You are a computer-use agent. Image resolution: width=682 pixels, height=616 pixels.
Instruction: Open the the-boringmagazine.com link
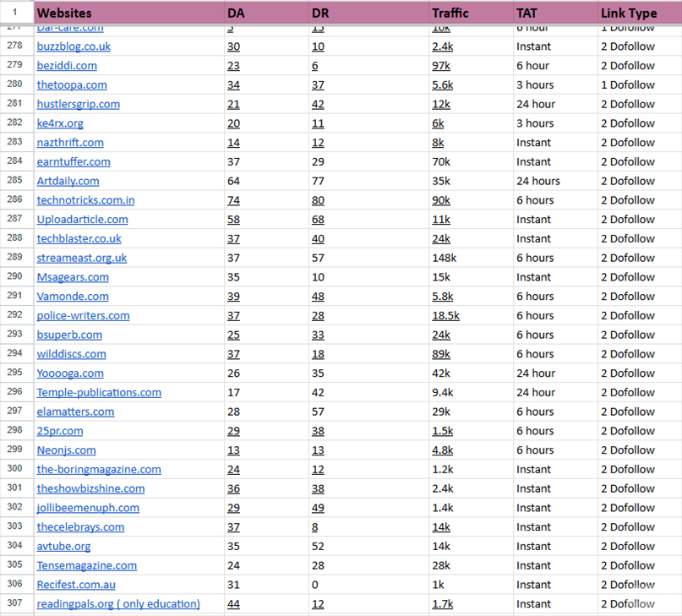click(99, 470)
